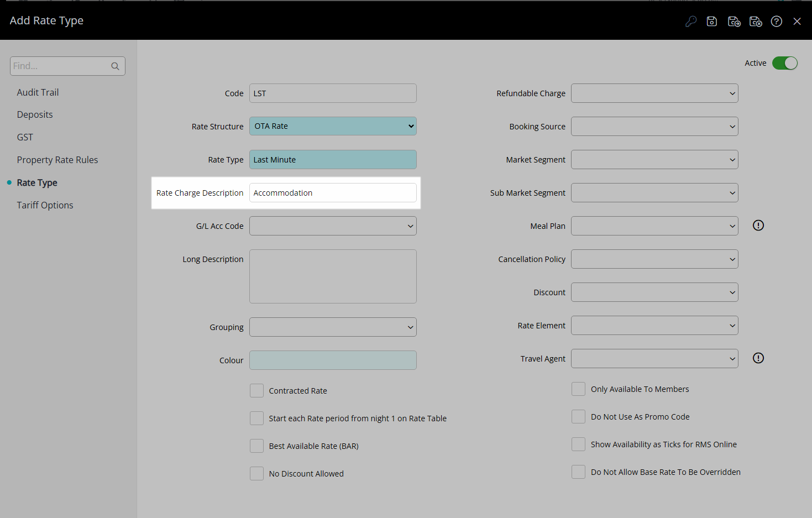Click the Save and continue arrow icon

(x=734, y=22)
